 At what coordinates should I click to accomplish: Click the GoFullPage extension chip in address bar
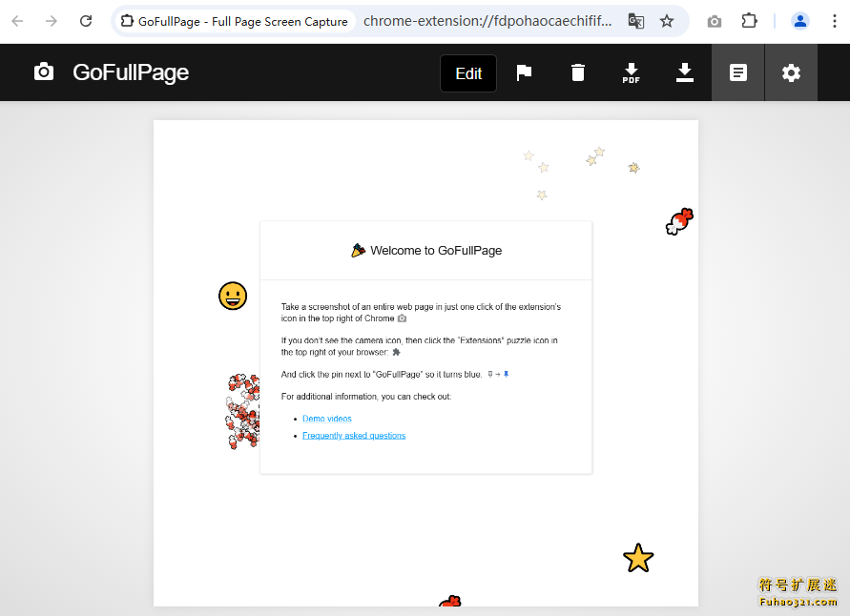tap(235, 21)
